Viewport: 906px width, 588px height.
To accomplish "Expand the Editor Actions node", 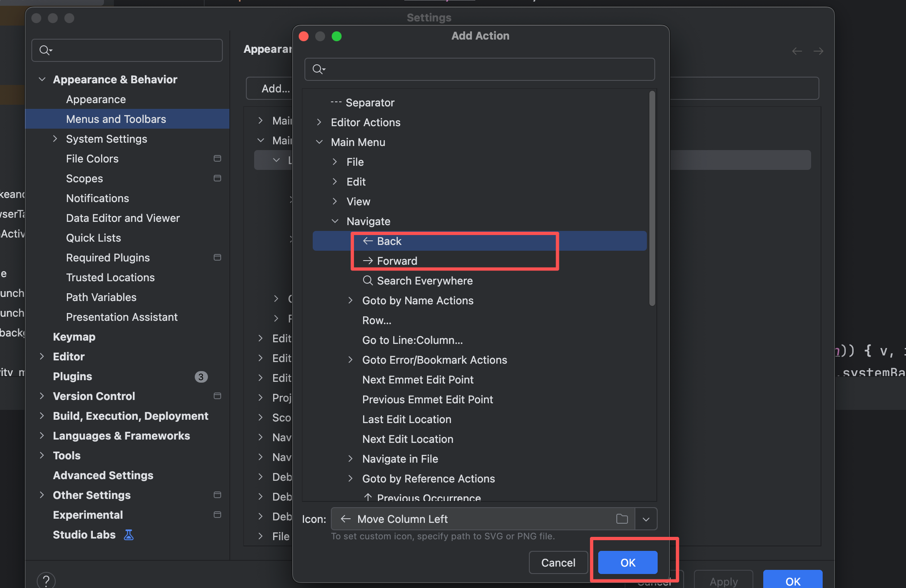I will point(319,122).
